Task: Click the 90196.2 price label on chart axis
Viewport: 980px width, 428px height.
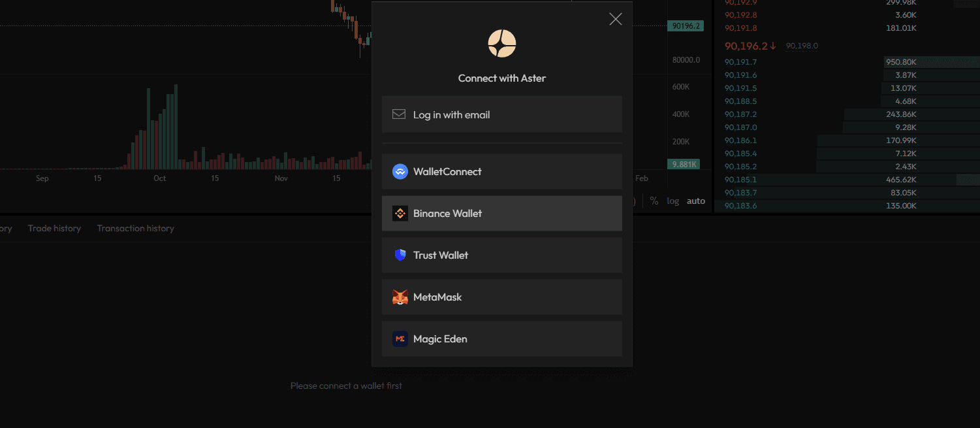Action: pyautogui.click(x=685, y=26)
